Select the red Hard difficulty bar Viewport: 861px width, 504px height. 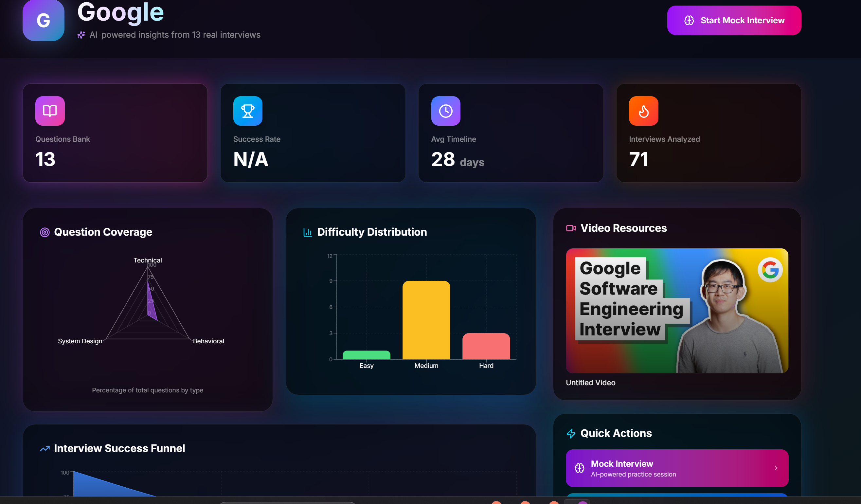pos(486,346)
